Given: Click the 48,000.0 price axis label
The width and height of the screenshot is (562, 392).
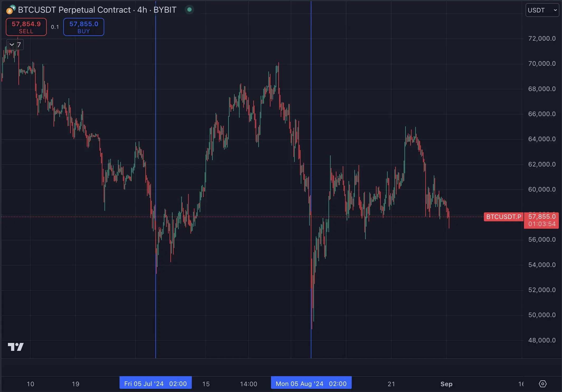Looking at the screenshot, I should pyautogui.click(x=542, y=340).
